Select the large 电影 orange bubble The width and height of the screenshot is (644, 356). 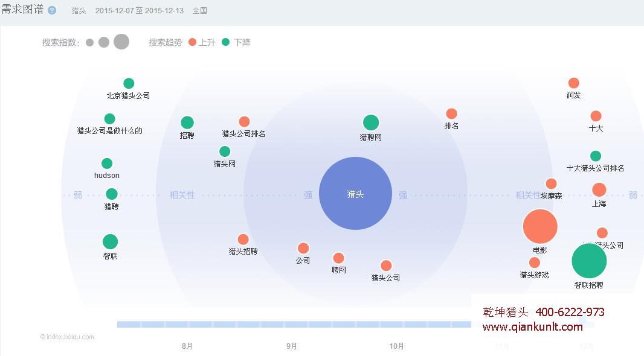(539, 227)
